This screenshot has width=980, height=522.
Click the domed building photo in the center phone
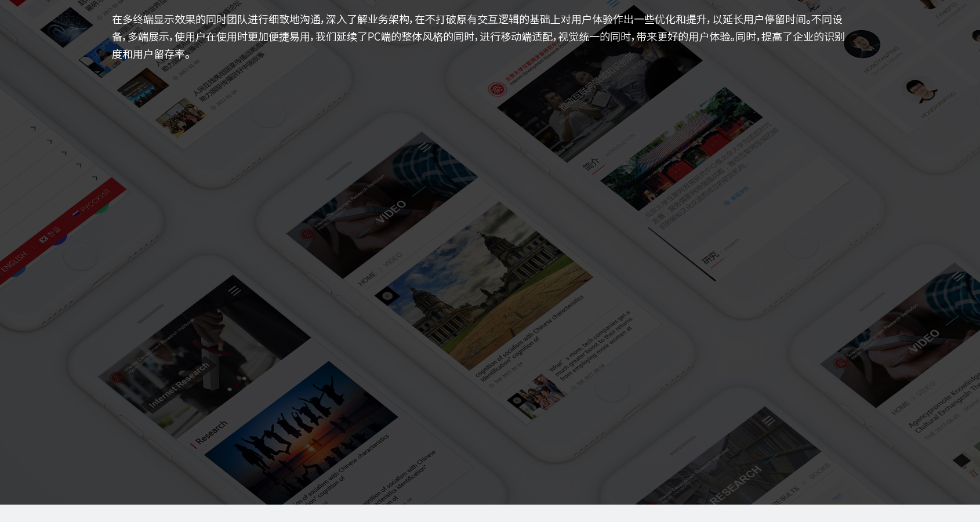click(484, 285)
